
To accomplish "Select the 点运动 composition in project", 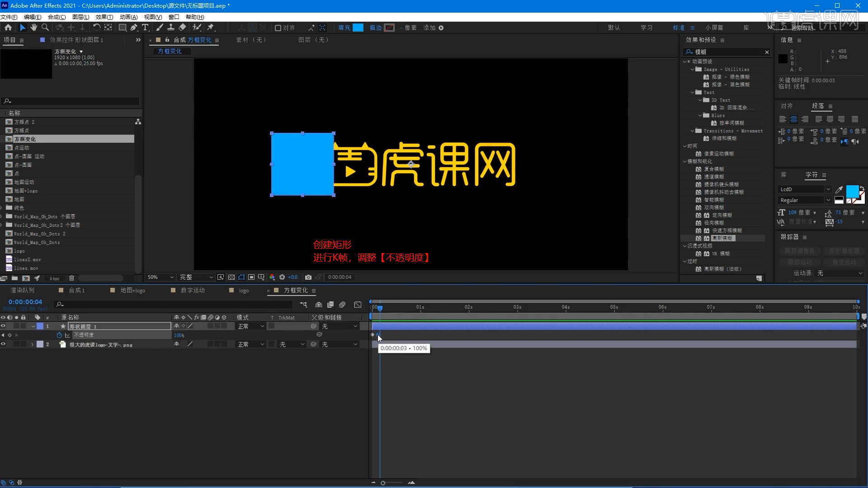I will click(22, 148).
